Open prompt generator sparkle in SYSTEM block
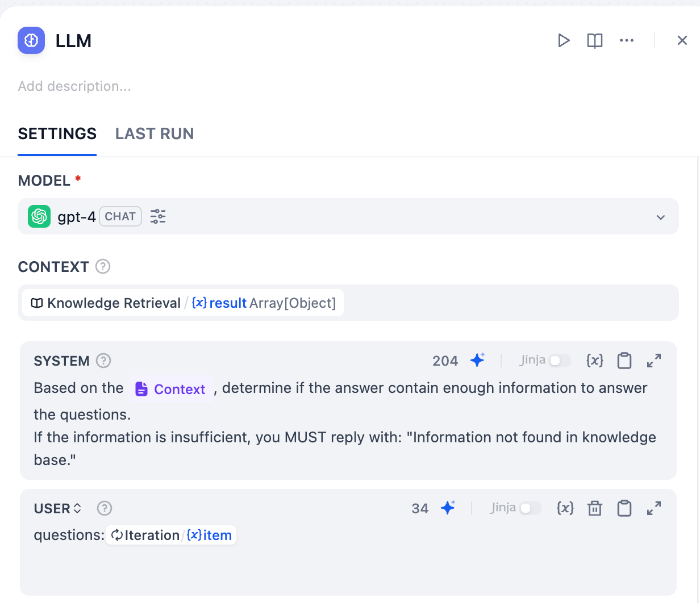The height and width of the screenshot is (603, 700). 478,360
